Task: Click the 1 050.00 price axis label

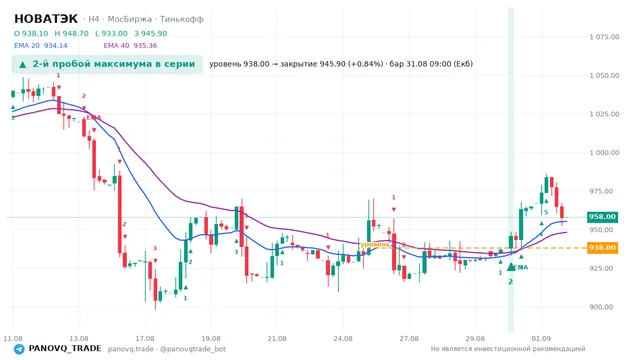Action: [604, 76]
